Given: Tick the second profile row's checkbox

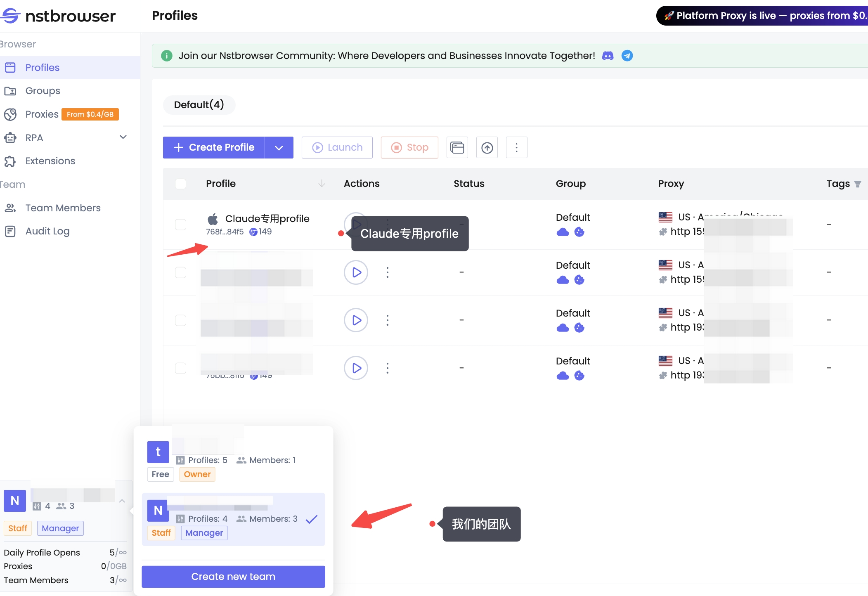Looking at the screenshot, I should pos(180,272).
